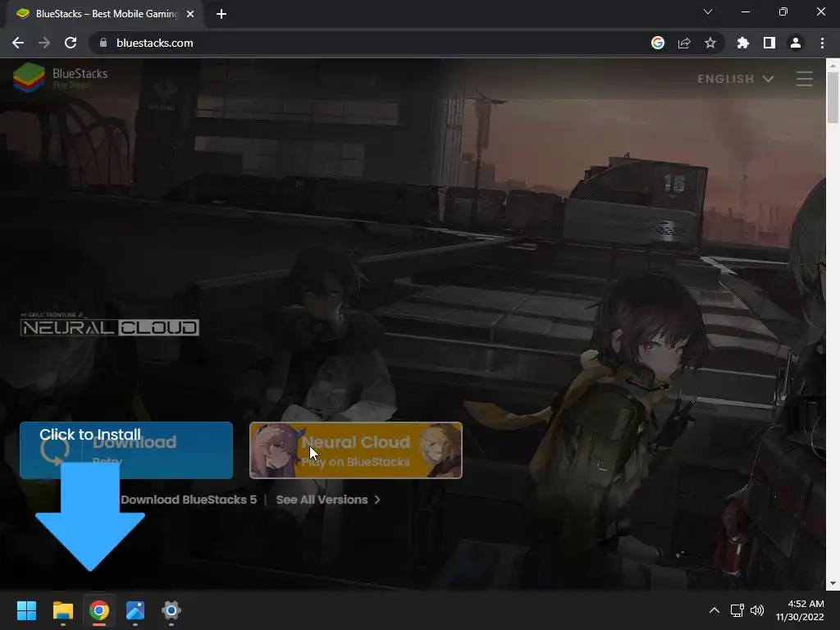The image size is (840, 630).
Task: Click the scrollbar up arrow
Action: pyautogui.click(x=833, y=66)
